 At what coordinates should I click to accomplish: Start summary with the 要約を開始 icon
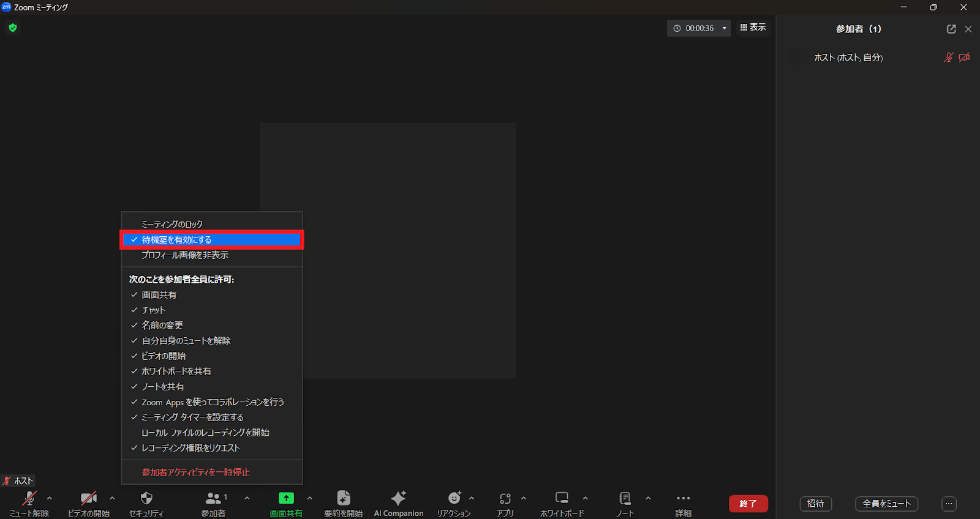[344, 498]
